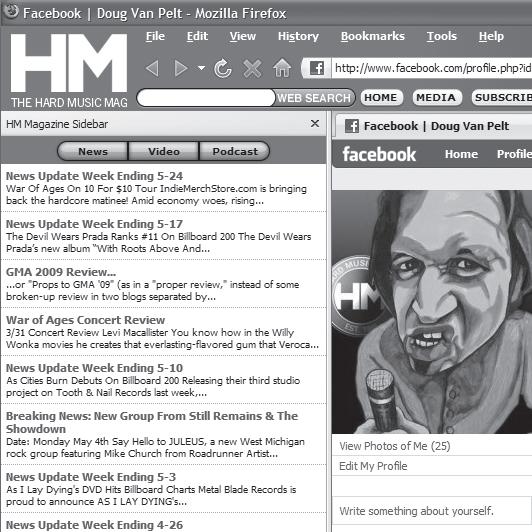The image size is (532, 532).
Task: Click the facebook logo in the page header
Action: click(379, 154)
